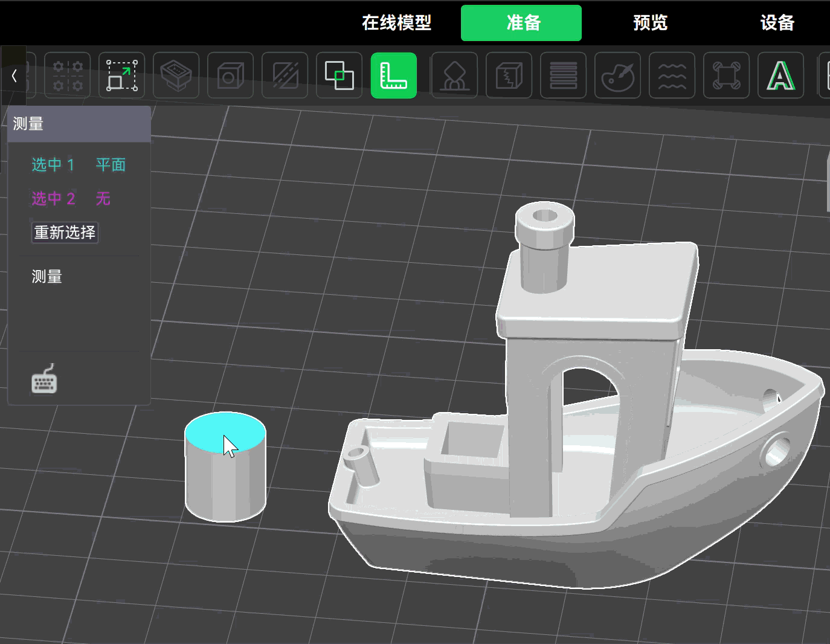Click the 选中 1 label
This screenshot has height=644, width=830.
(x=53, y=164)
